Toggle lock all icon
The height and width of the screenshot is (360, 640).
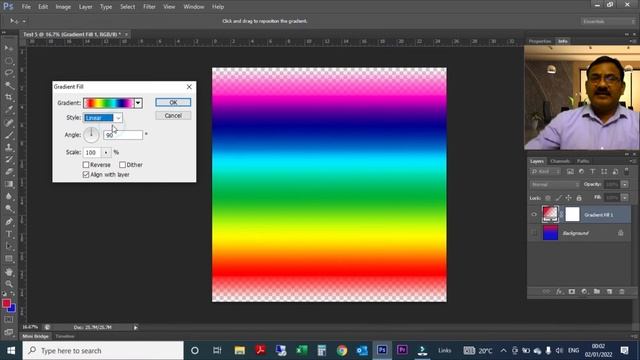[x=579, y=198]
